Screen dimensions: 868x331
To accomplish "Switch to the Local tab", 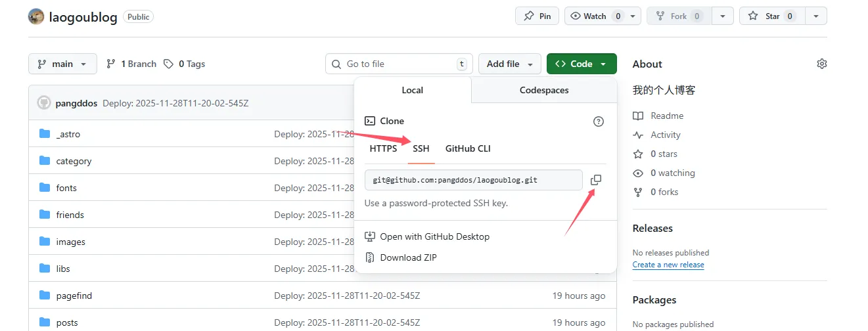I will click(x=413, y=90).
